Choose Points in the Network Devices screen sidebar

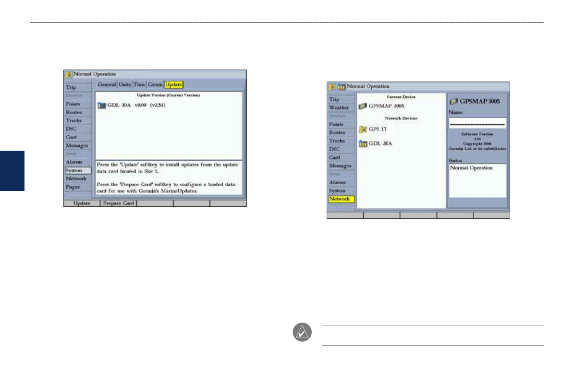point(341,124)
